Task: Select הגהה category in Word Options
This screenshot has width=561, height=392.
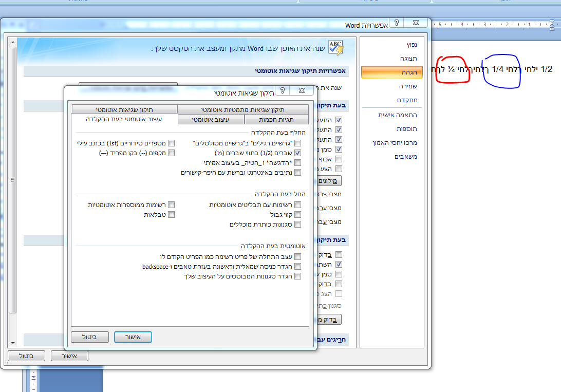Action: (392, 72)
